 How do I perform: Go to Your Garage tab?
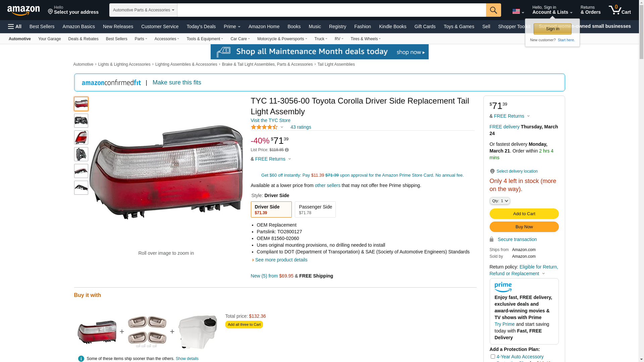tap(49, 39)
